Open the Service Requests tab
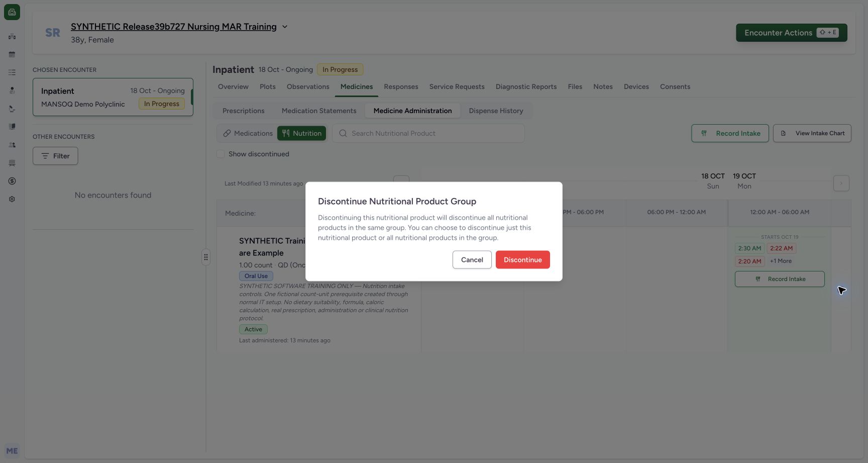The image size is (868, 463). pos(457,86)
